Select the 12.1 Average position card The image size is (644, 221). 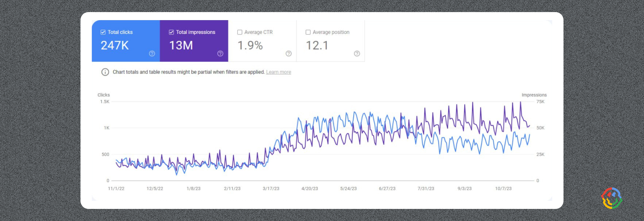pyautogui.click(x=331, y=41)
